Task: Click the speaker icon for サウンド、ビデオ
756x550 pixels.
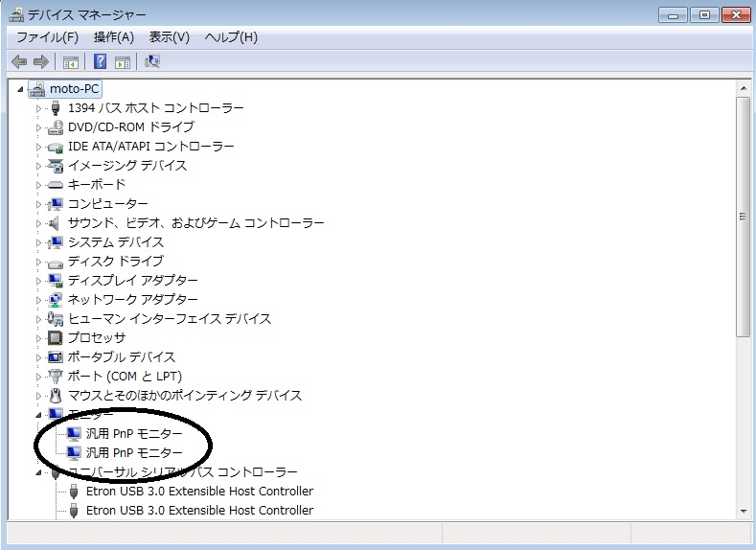Action: (55, 222)
